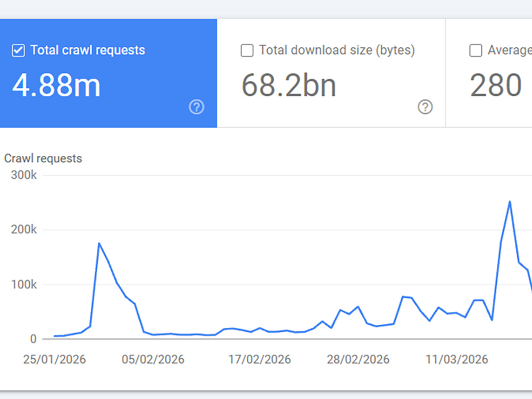Click the 28/02/2026 date label
The width and height of the screenshot is (532, 399).
tap(358, 359)
